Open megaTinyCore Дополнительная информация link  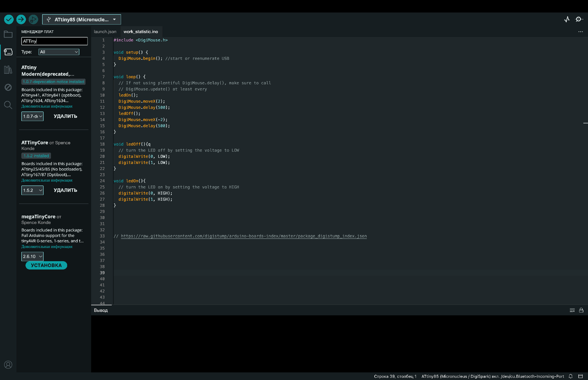coord(47,246)
